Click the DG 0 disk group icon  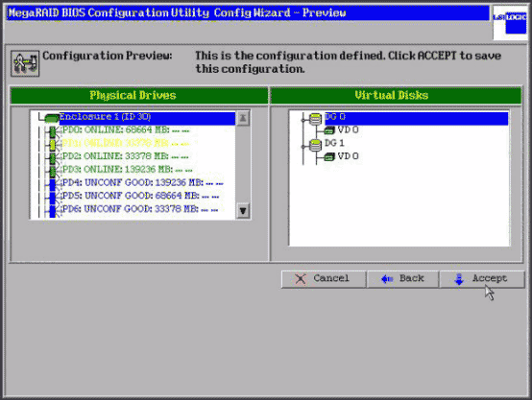(316, 119)
